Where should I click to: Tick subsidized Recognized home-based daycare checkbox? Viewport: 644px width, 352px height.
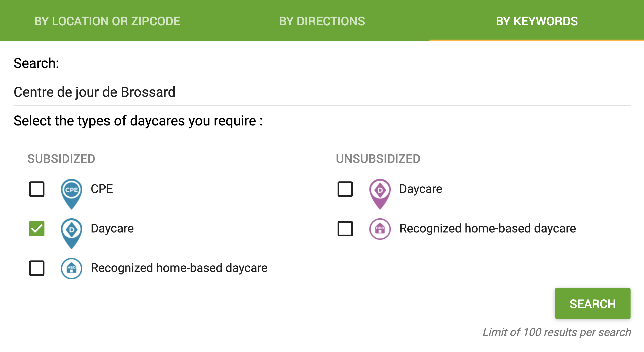tap(37, 268)
